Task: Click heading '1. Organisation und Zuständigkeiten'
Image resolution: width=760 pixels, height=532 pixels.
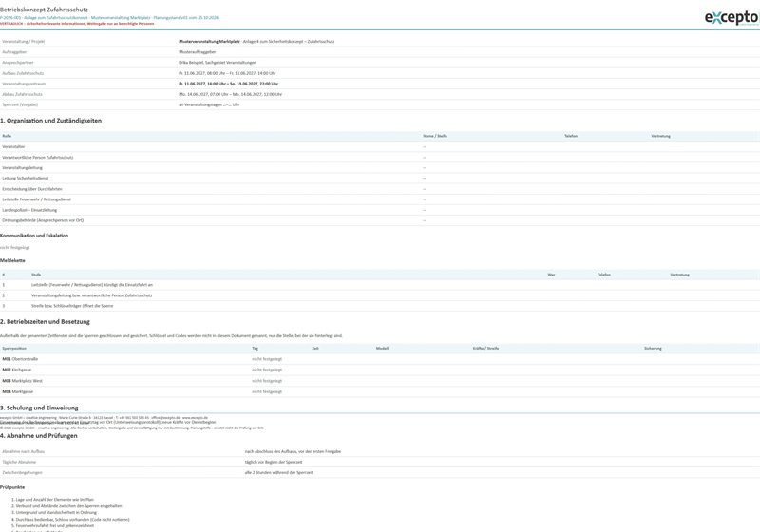Action: pos(51,121)
